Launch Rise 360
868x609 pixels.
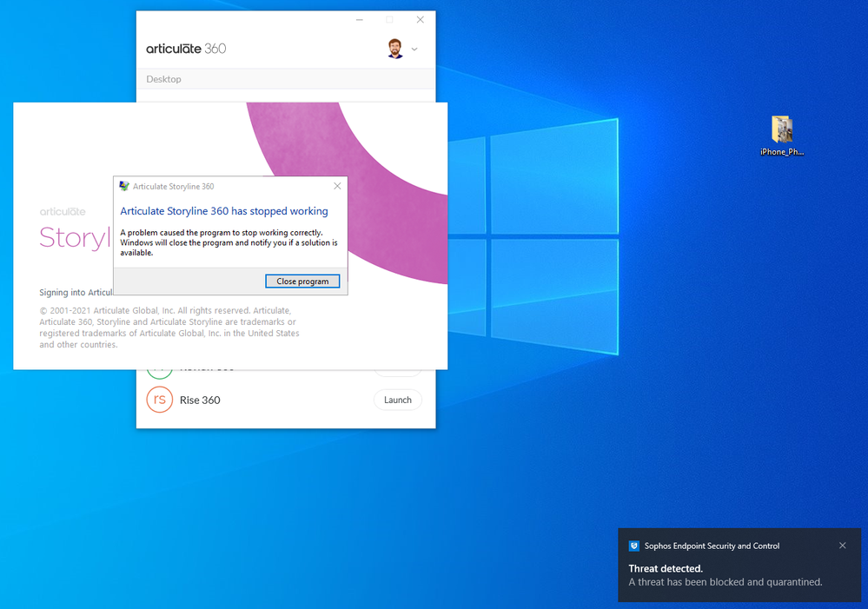point(397,400)
